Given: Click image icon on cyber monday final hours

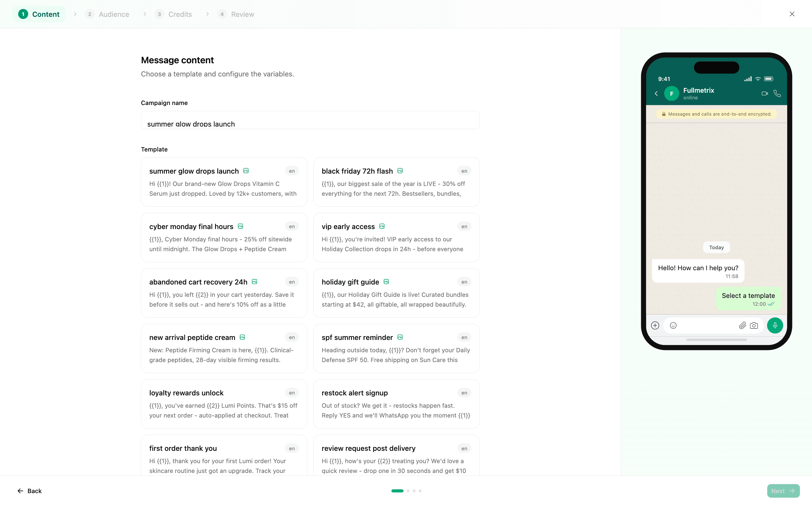Looking at the screenshot, I should click(x=240, y=226).
